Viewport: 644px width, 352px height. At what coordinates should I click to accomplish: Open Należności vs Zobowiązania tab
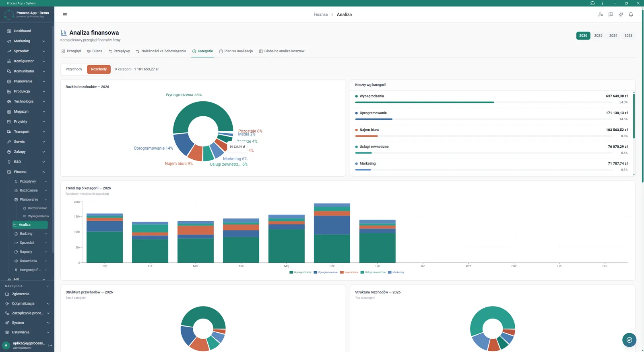click(161, 51)
